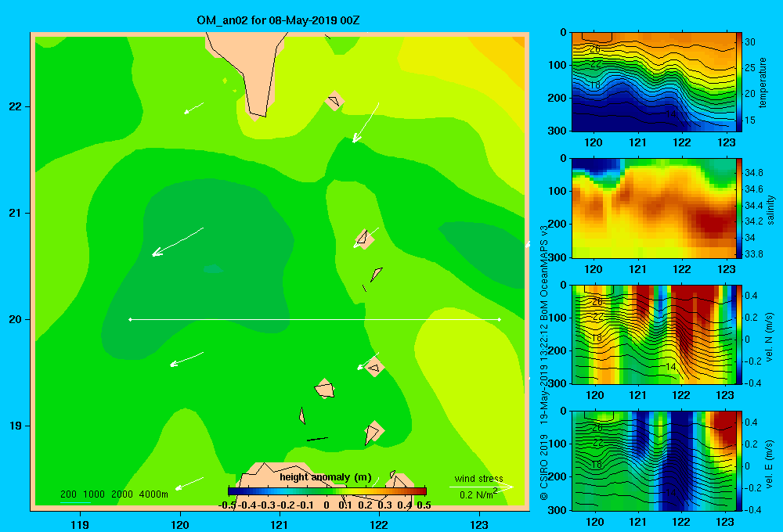
Task: Click latitude label 20 on the main map axis
Action: (16, 319)
